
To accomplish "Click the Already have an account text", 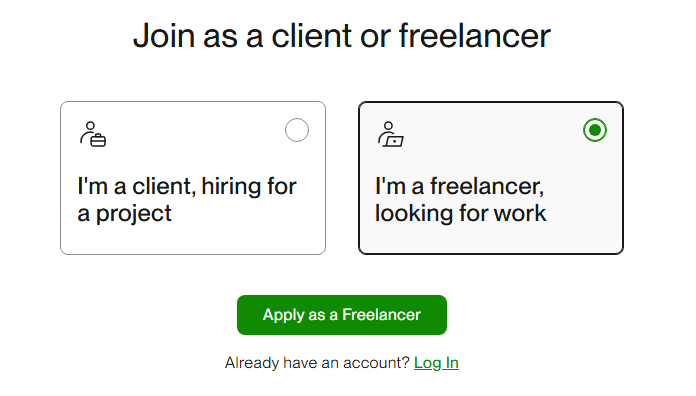I will [x=317, y=363].
